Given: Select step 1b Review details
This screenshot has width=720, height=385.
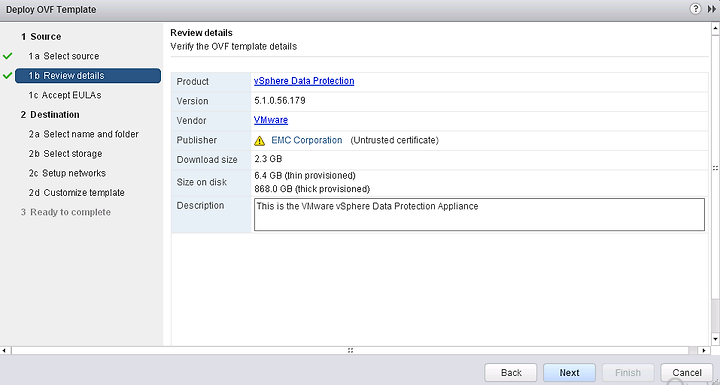Looking at the screenshot, I should (88, 76).
